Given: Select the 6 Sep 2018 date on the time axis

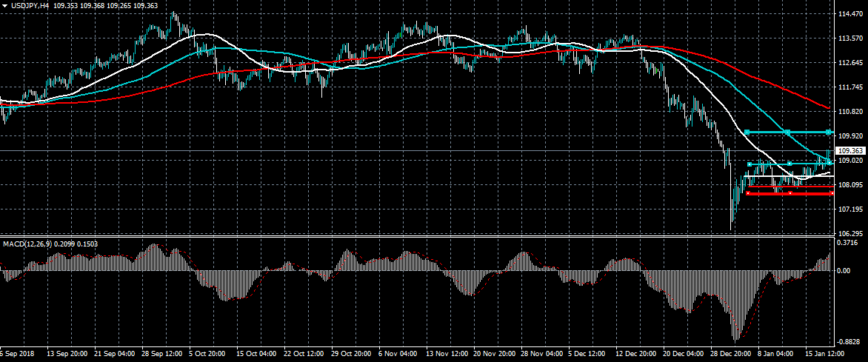Looking at the screenshot, I should pyautogui.click(x=16, y=354).
